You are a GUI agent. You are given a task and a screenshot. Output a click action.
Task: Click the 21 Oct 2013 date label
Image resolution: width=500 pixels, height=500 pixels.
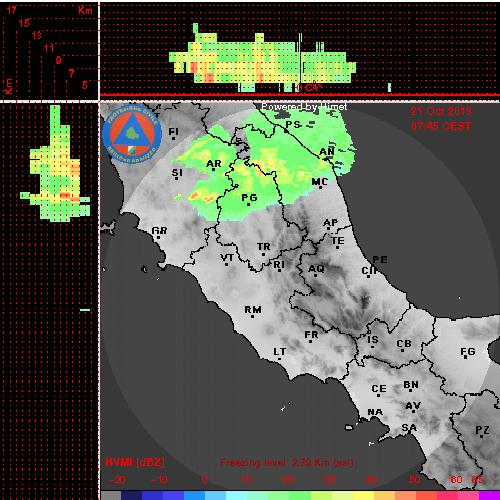pos(441,111)
